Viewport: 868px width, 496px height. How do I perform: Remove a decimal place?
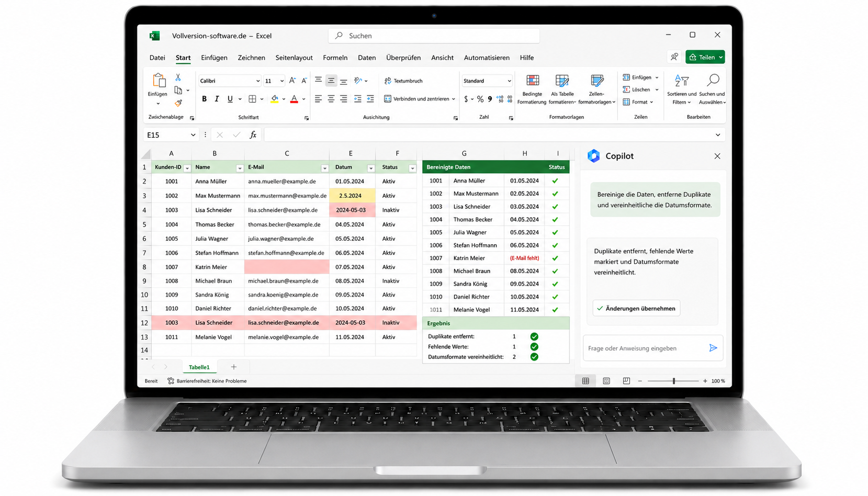[510, 99]
